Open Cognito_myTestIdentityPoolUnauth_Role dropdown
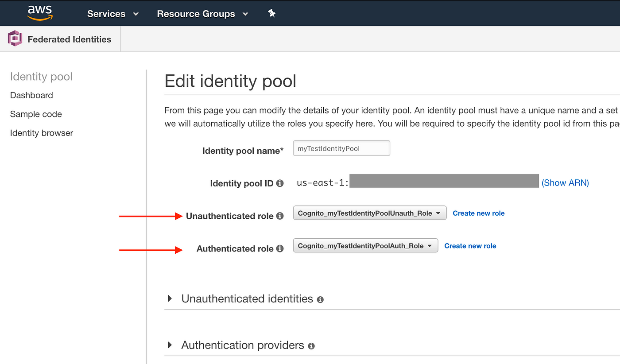620x364 pixels. (370, 213)
